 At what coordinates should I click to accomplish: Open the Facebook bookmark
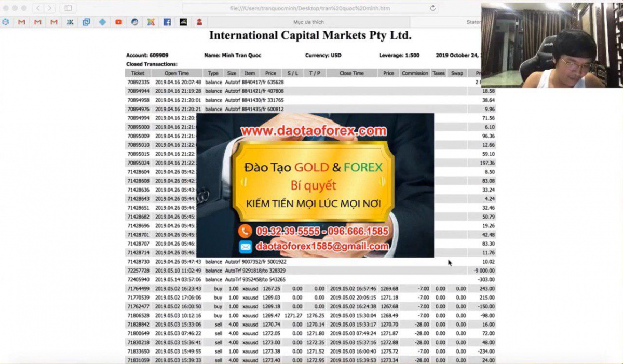pos(167,22)
